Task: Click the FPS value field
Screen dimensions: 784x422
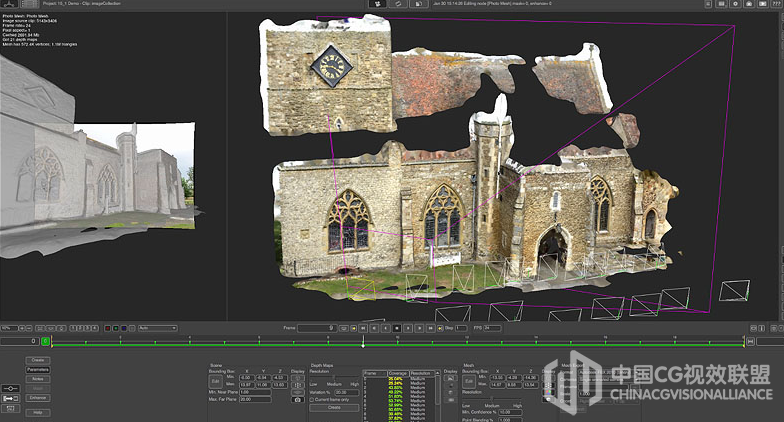Action: pyautogui.click(x=492, y=328)
